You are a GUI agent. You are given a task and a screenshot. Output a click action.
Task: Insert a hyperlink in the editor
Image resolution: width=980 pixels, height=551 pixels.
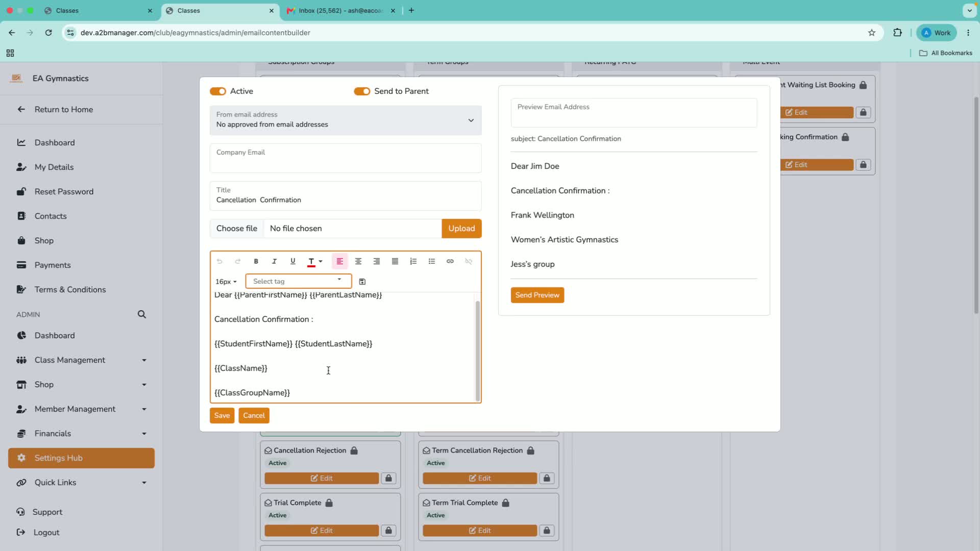450,261
